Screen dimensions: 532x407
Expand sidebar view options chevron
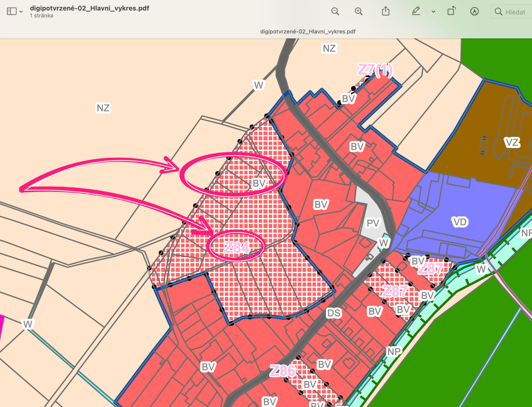(x=21, y=12)
